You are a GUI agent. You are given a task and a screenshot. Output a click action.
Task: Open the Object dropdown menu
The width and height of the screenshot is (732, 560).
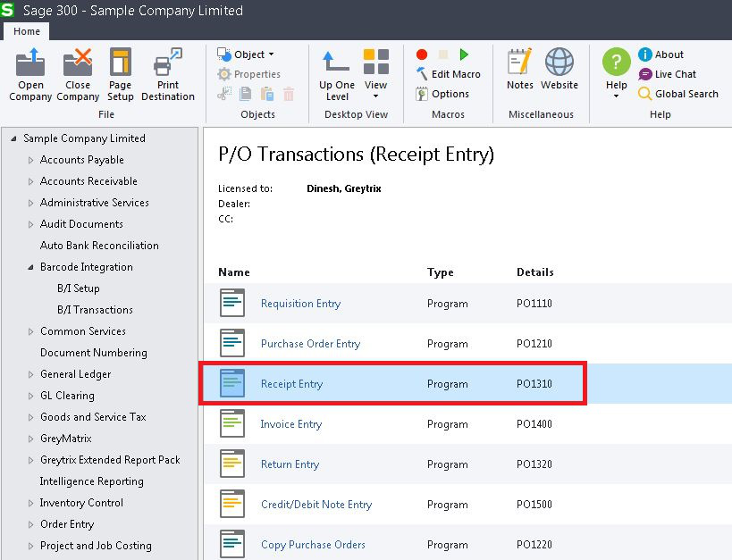[247, 54]
